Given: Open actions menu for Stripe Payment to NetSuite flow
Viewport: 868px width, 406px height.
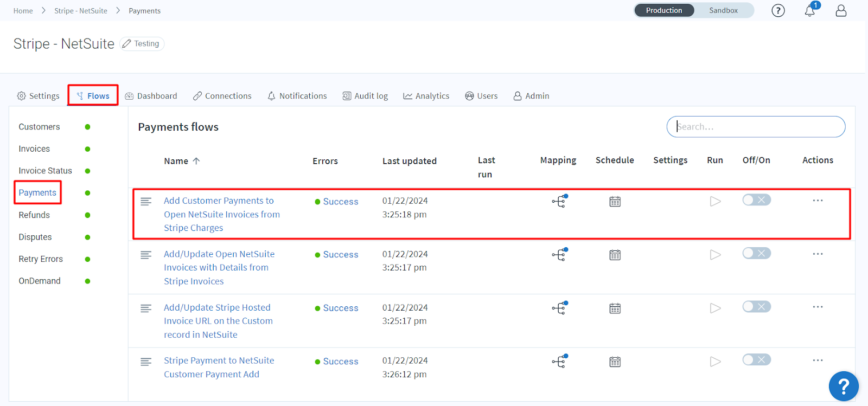Looking at the screenshot, I should (x=818, y=360).
